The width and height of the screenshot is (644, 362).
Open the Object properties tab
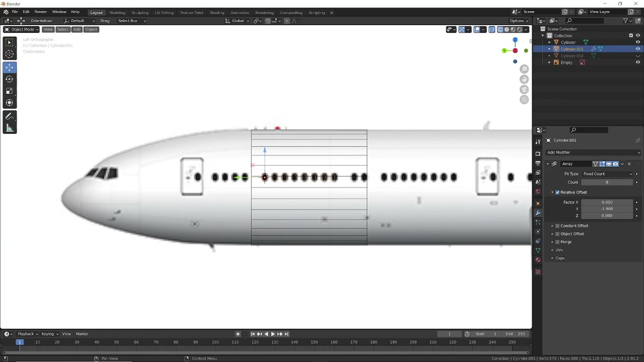(538, 204)
